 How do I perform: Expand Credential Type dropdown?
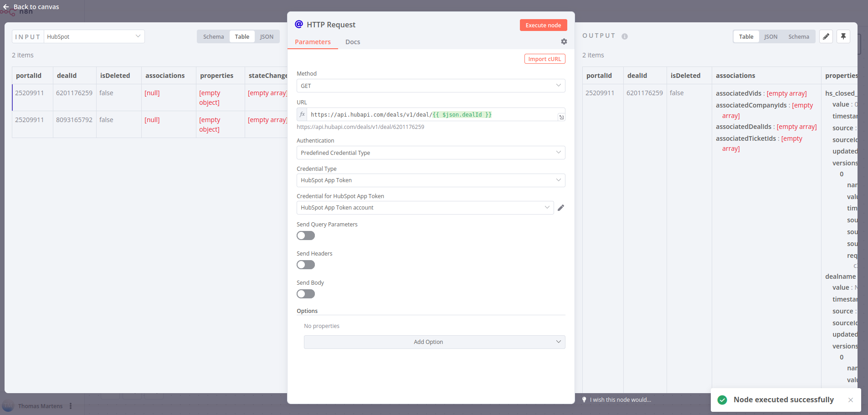coord(431,180)
